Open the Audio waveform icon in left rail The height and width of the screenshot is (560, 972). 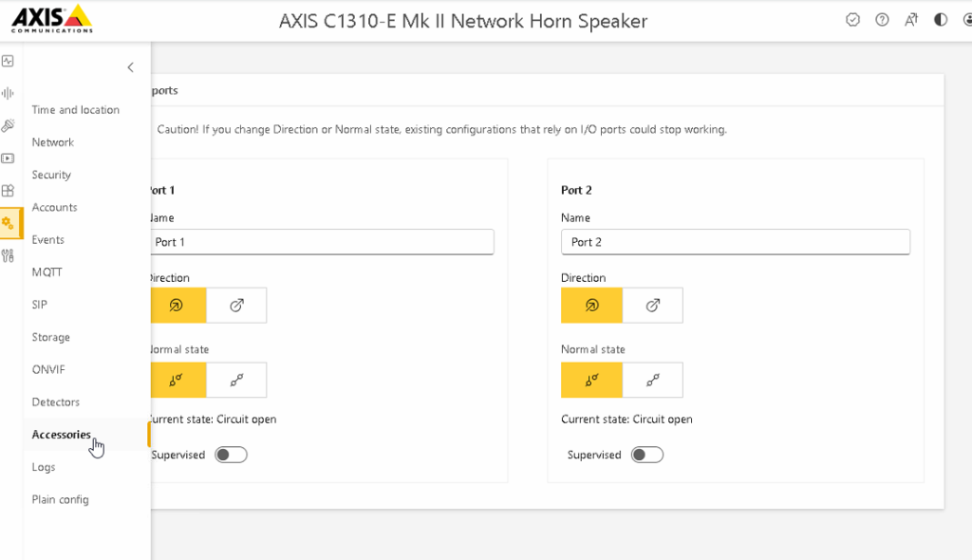point(8,94)
